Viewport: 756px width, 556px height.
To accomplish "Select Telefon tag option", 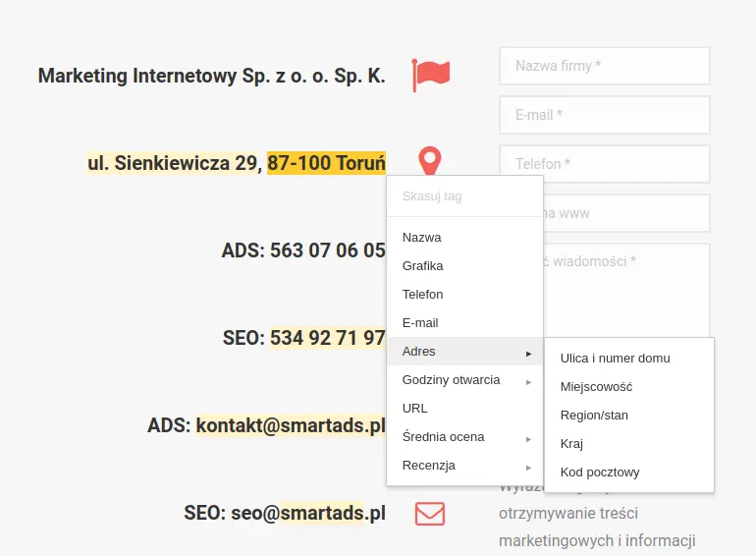I will point(423,295).
